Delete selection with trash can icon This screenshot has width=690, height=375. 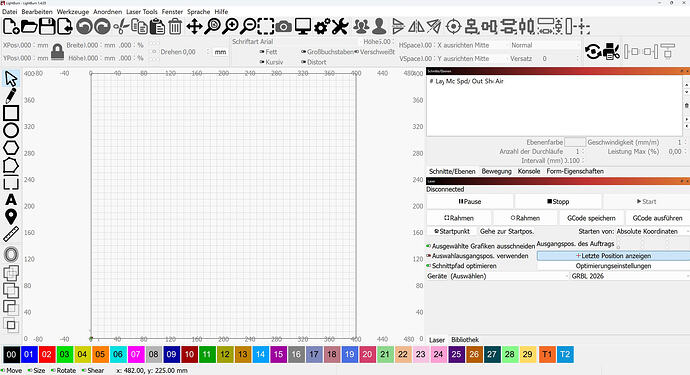click(x=175, y=27)
